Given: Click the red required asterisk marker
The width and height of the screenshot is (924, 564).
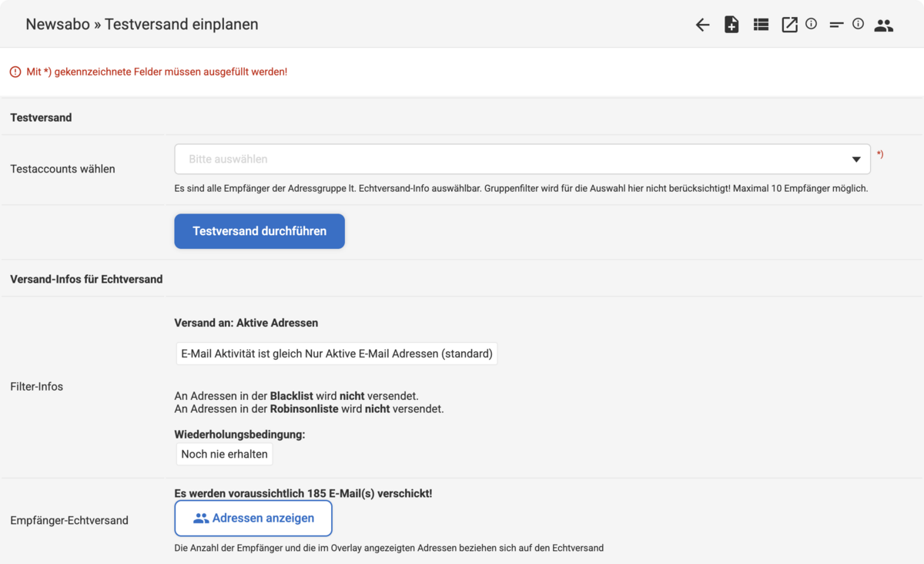Looking at the screenshot, I should coord(880,154).
